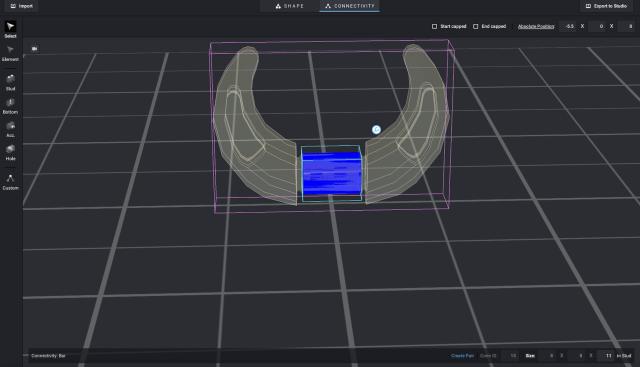Click Export to Studio button
This screenshot has height=367, width=640.
[607, 6]
